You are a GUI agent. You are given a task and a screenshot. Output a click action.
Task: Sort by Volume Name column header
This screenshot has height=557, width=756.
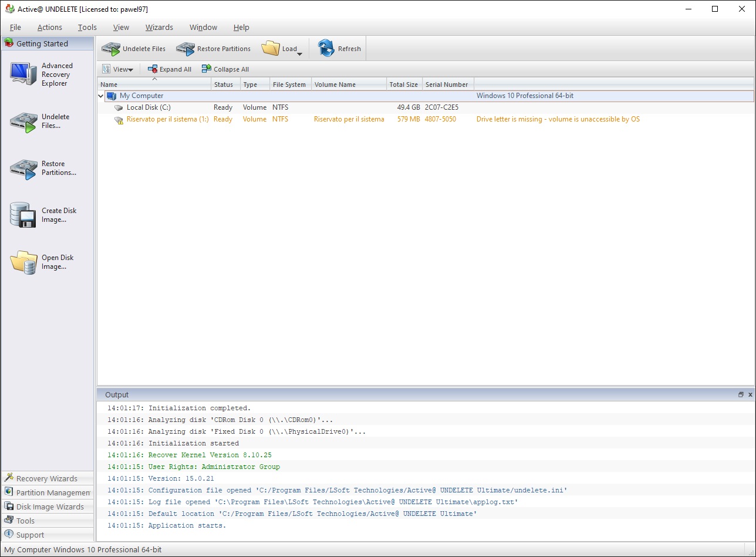pos(349,85)
